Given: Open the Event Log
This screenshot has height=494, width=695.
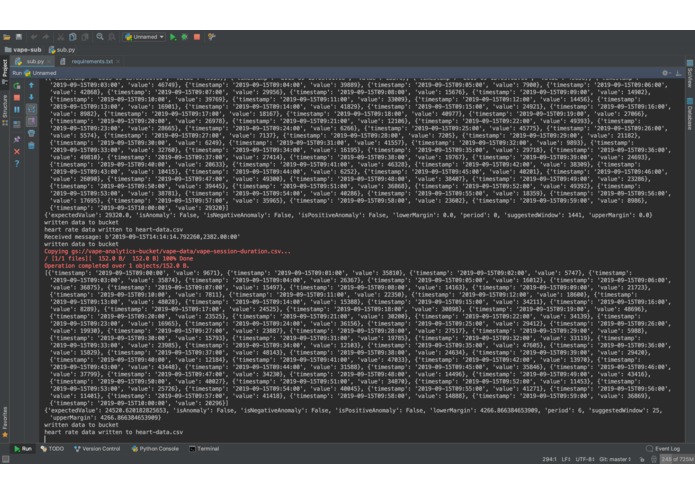Looking at the screenshot, I should tap(663, 449).
